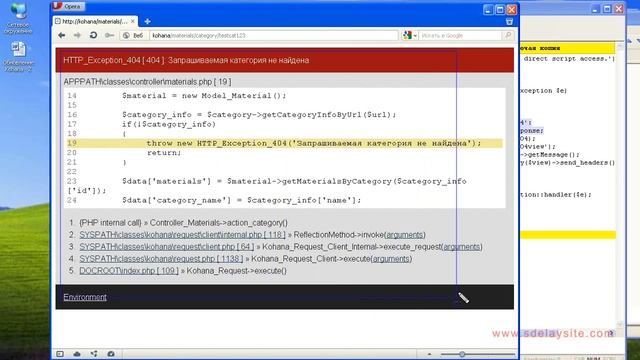Click the wand key password icon
Viewport: 640px width, 360px height.
click(109, 36)
